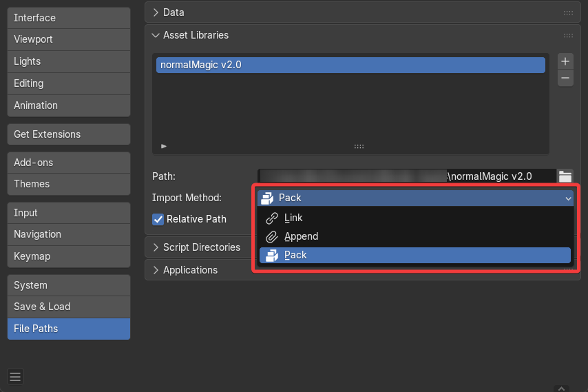Open the Keymap preferences section

(x=68, y=256)
